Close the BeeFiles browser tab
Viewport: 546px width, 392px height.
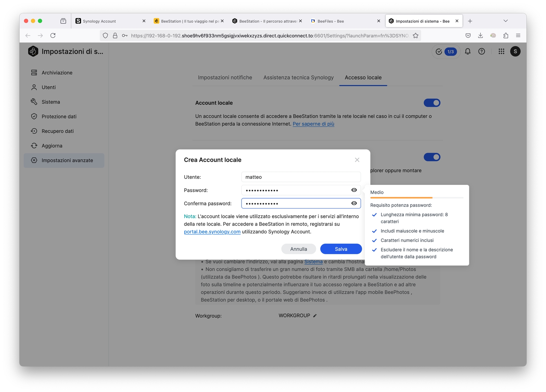[378, 21]
